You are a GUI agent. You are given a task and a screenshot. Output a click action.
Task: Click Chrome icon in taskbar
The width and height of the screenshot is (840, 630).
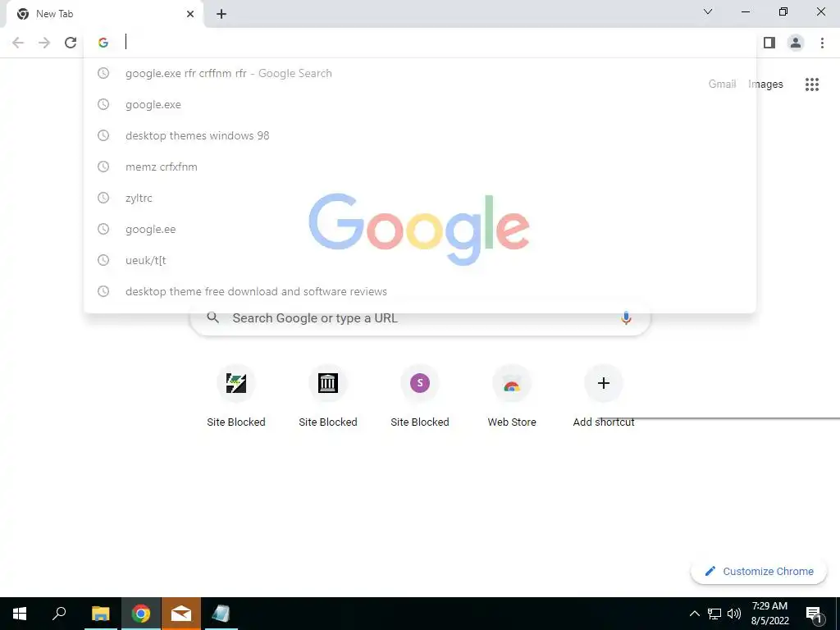point(141,614)
